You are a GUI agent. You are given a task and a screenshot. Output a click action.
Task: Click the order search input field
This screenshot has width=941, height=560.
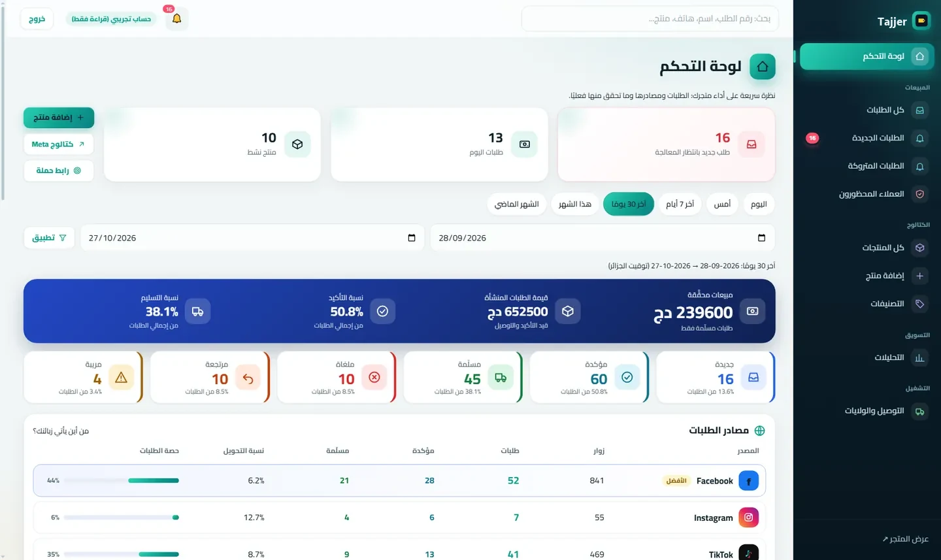click(x=650, y=19)
